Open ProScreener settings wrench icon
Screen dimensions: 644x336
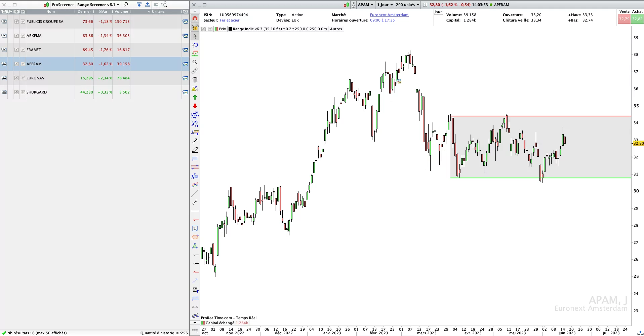coord(126,5)
